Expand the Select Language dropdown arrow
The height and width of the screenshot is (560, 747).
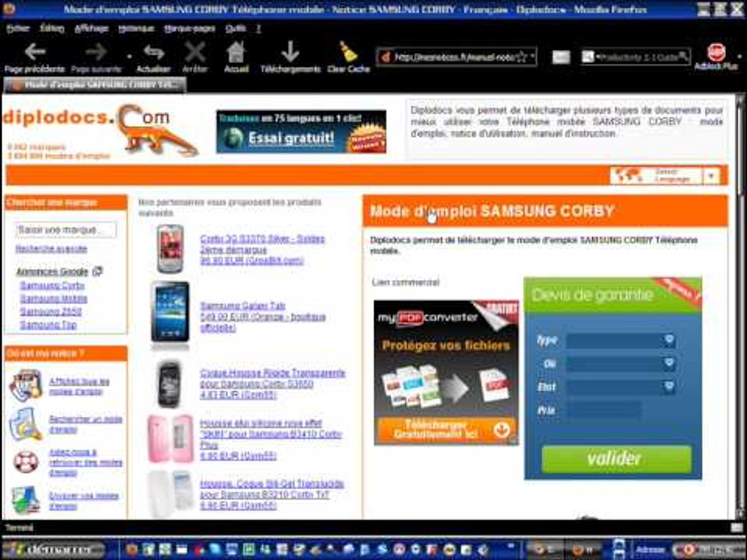pyautogui.click(x=711, y=176)
